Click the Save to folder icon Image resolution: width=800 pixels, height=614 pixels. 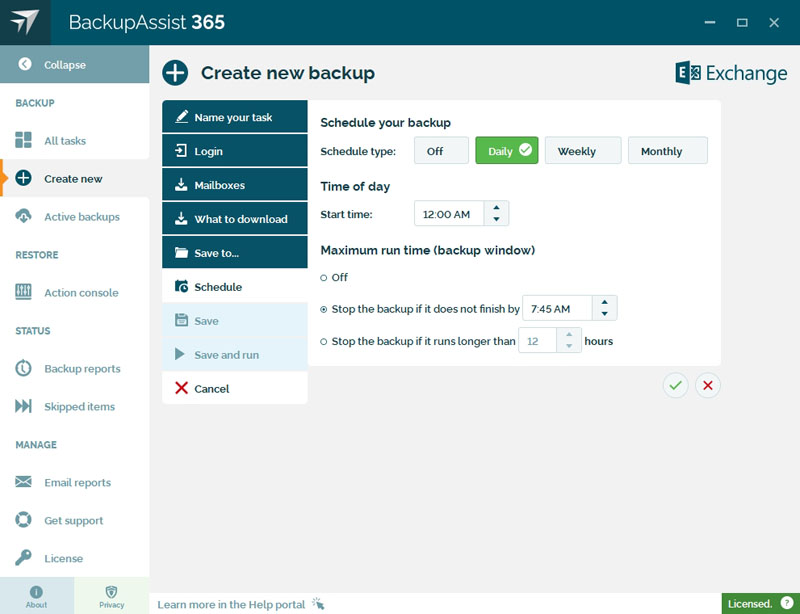tap(181, 252)
